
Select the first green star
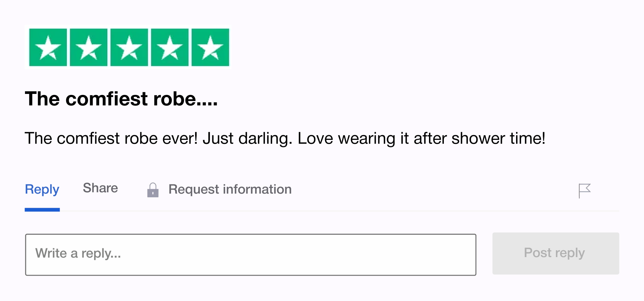(x=48, y=47)
